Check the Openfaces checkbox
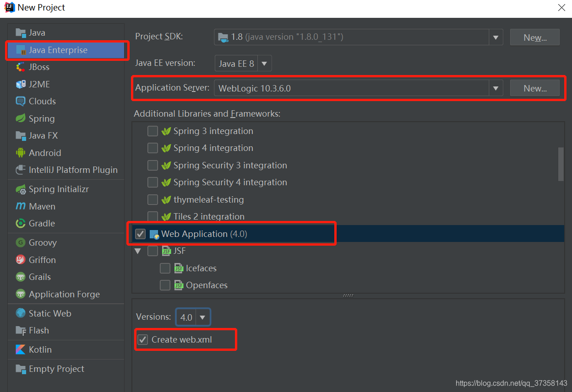 tap(165, 285)
